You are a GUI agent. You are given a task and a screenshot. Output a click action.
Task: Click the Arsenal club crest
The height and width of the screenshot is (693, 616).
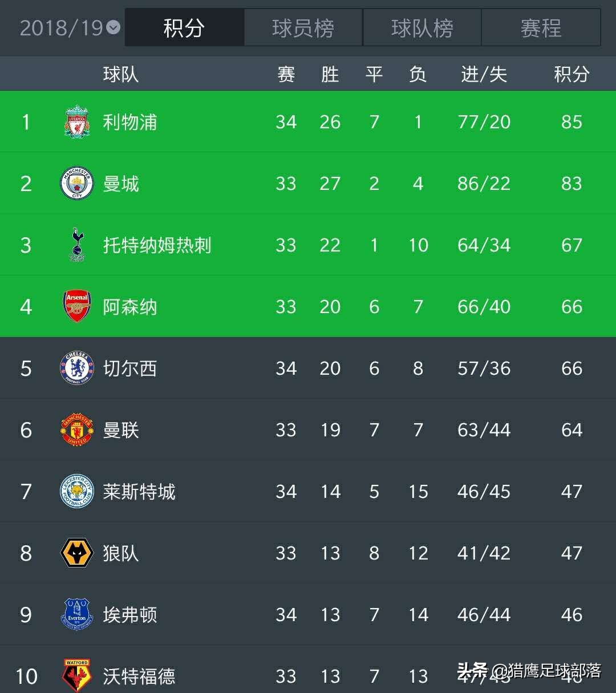pyautogui.click(x=76, y=306)
